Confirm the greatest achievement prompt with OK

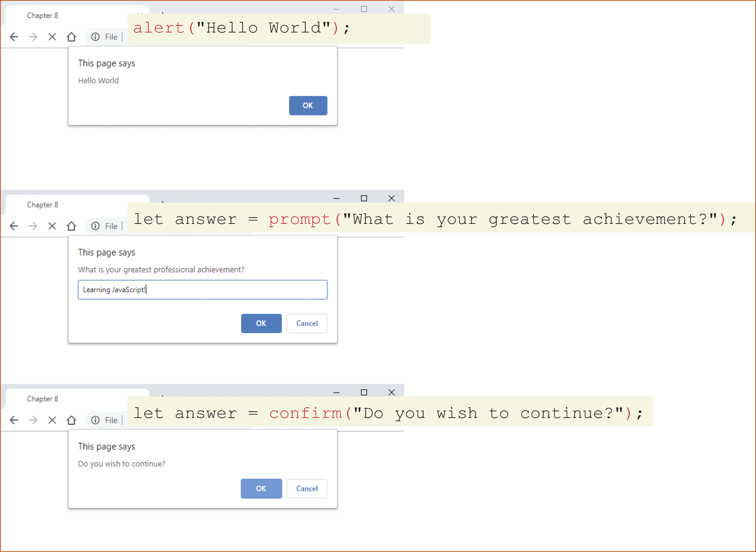point(261,323)
